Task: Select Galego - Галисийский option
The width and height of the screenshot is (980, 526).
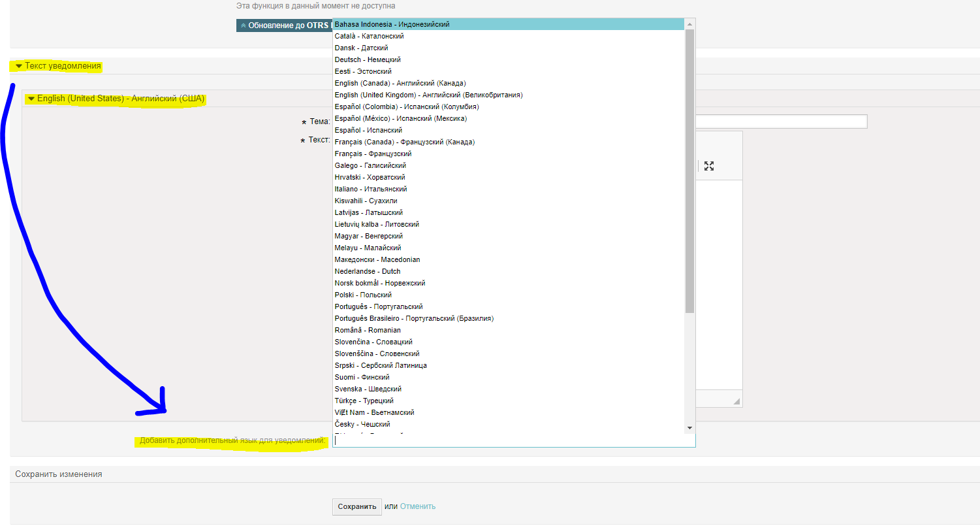Action: pyautogui.click(x=509, y=165)
